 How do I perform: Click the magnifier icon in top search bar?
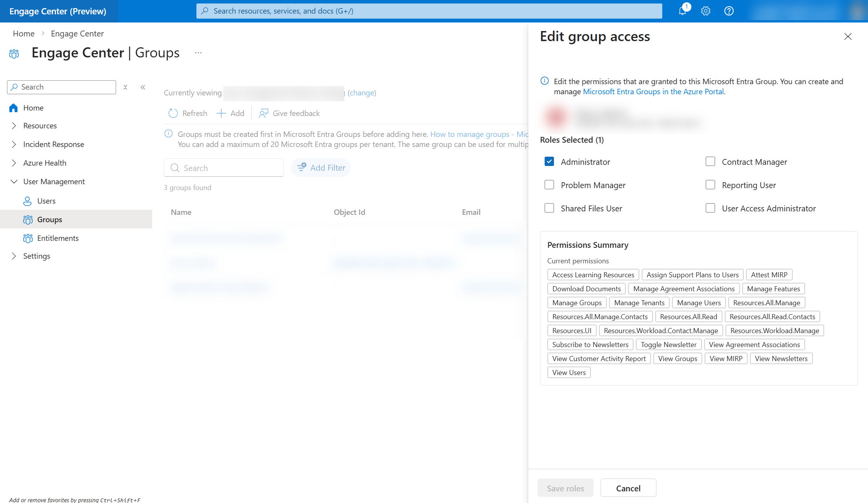point(205,11)
